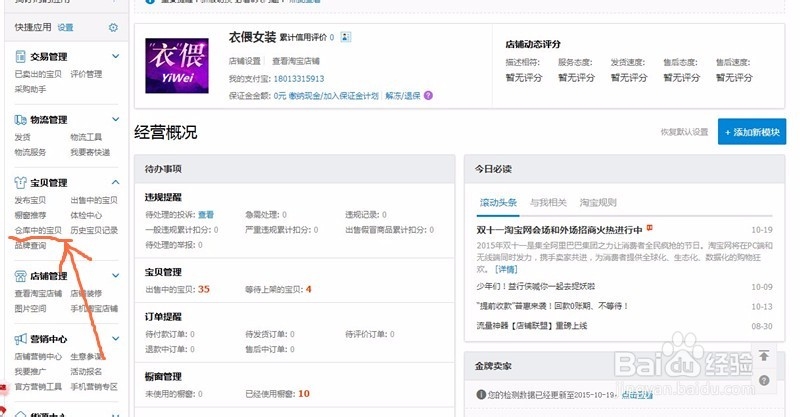The height and width of the screenshot is (417, 800).
Task: Click 缴纳现金/加入保证金计划 link
Action: click(x=333, y=96)
